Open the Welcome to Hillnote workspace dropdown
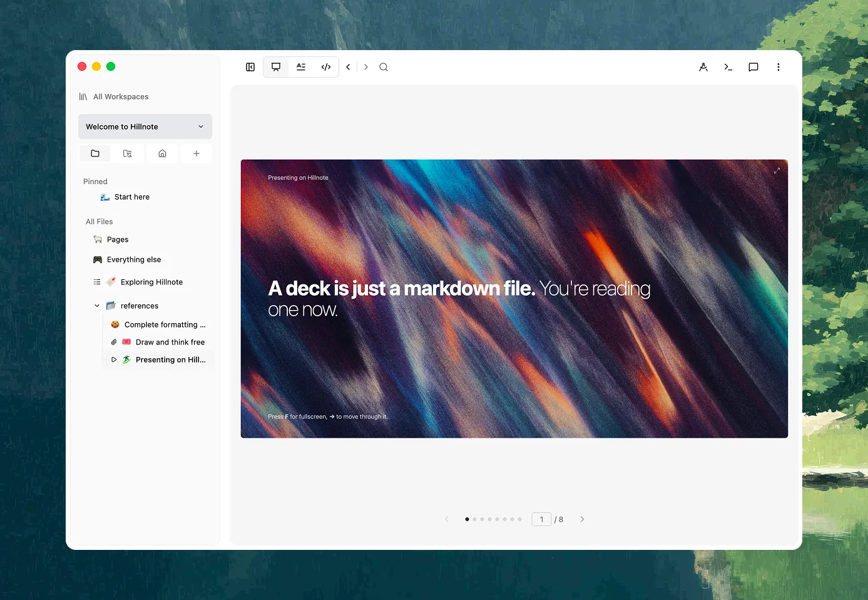This screenshot has width=868, height=600. [145, 127]
